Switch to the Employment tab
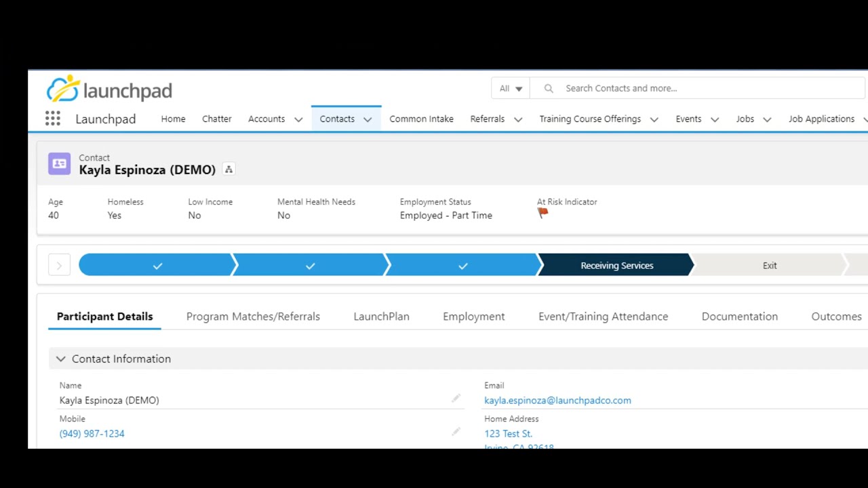The width and height of the screenshot is (868, 488). 474,317
